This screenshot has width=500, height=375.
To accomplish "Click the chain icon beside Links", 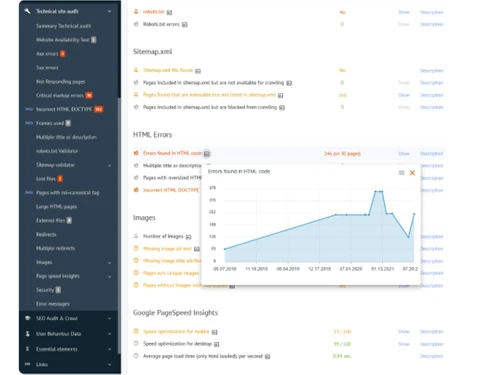I will (x=28, y=364).
